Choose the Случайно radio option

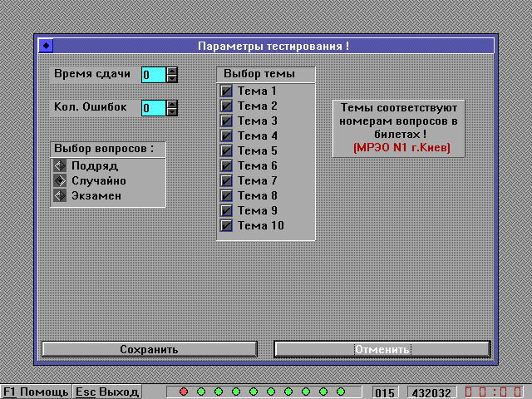coord(60,180)
